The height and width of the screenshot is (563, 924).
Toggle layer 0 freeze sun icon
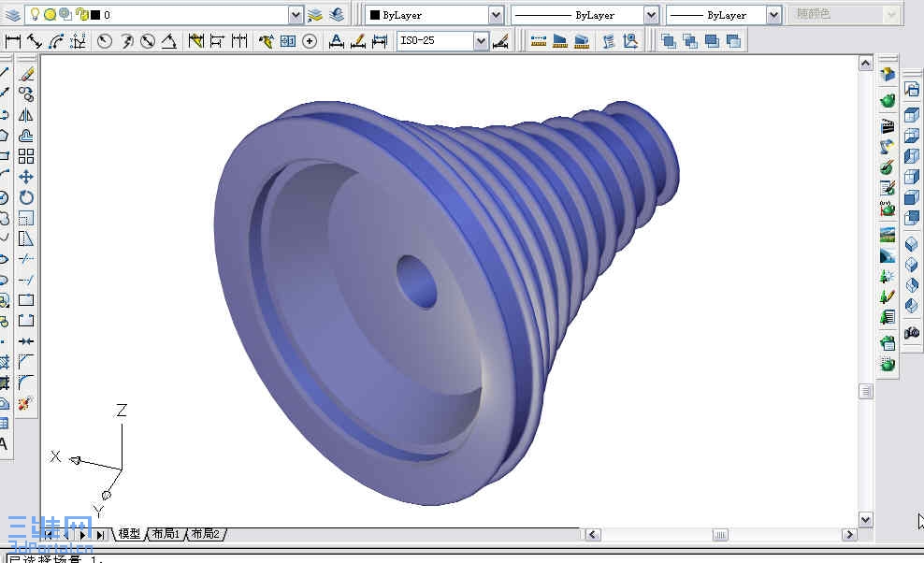click(x=51, y=14)
